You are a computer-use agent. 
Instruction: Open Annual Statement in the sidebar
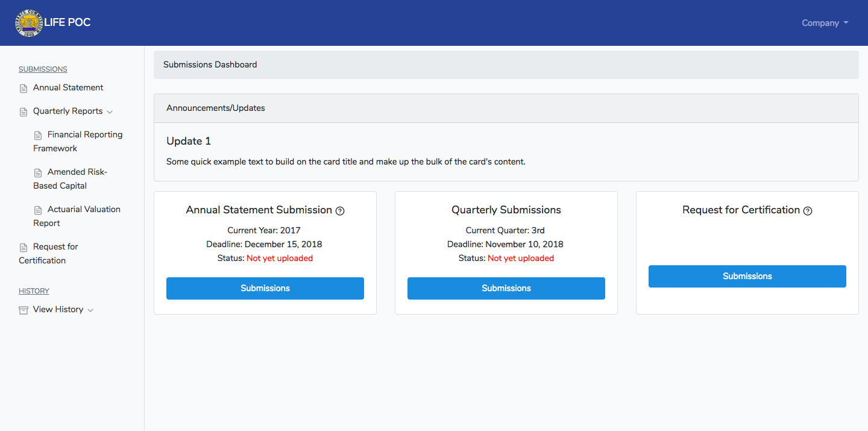68,88
